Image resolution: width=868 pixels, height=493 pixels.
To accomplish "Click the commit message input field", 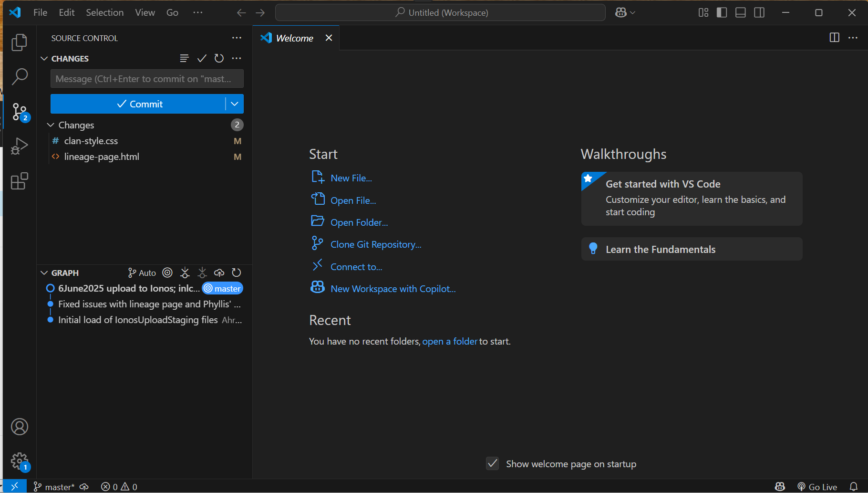I will click(147, 79).
